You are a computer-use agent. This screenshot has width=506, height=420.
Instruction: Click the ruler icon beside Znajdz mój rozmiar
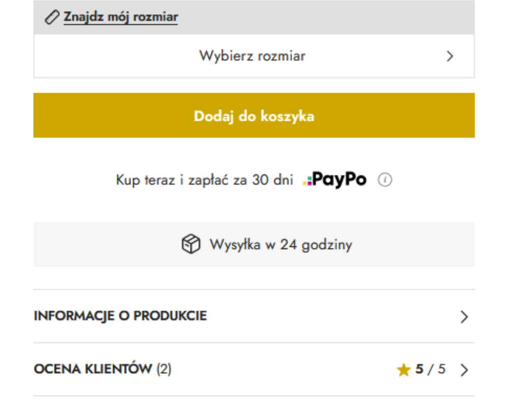point(51,17)
